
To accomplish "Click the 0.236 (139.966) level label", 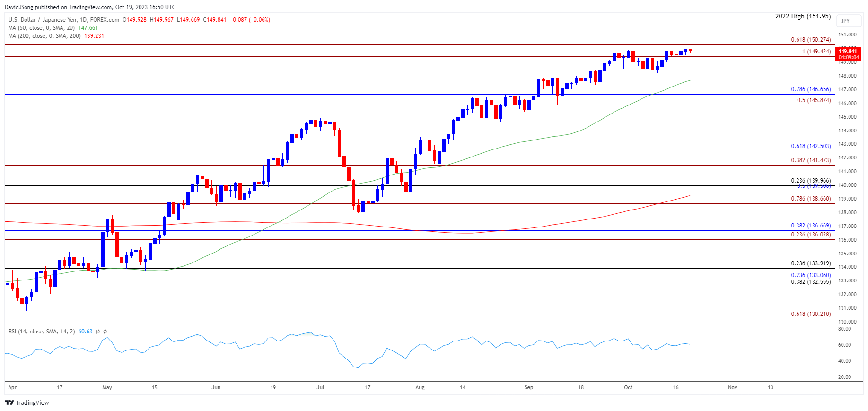I will point(811,181).
